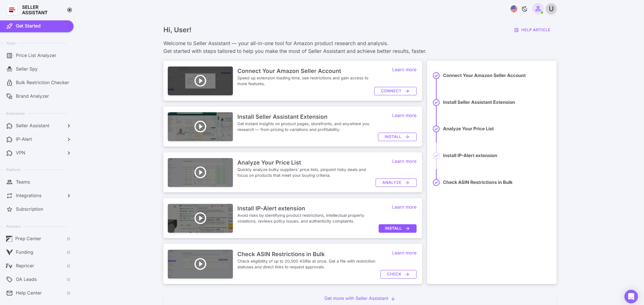Click the Bulk Restriction Checker lock icon
The width and height of the screenshot is (644, 305).
(x=9, y=82)
